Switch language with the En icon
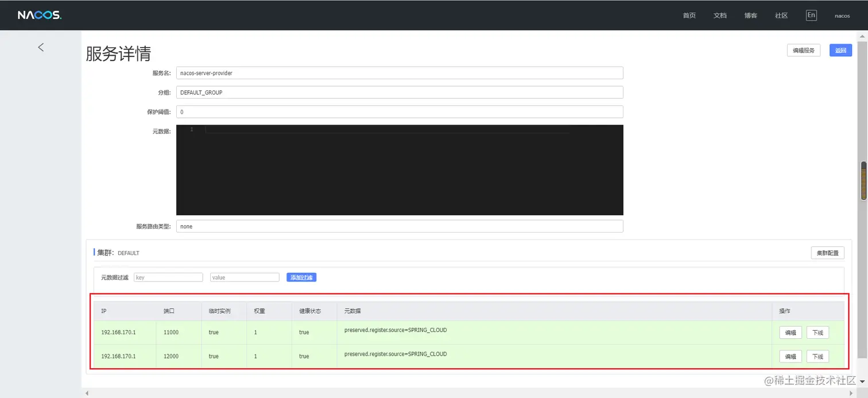868x398 pixels. 811,16
